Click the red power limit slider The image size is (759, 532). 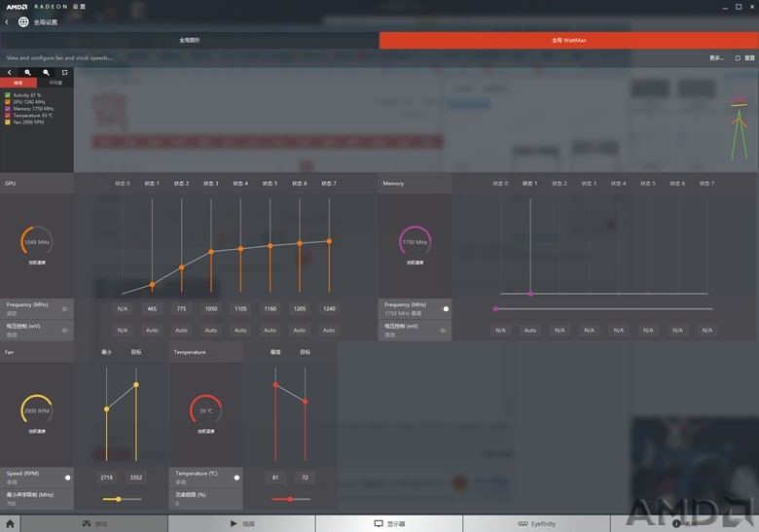pyautogui.click(x=291, y=499)
